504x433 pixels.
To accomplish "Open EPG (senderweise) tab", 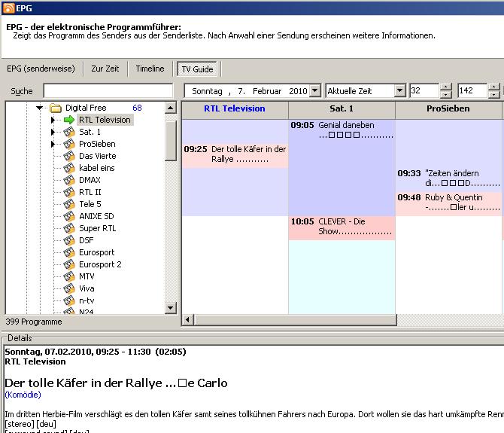I will [41, 69].
